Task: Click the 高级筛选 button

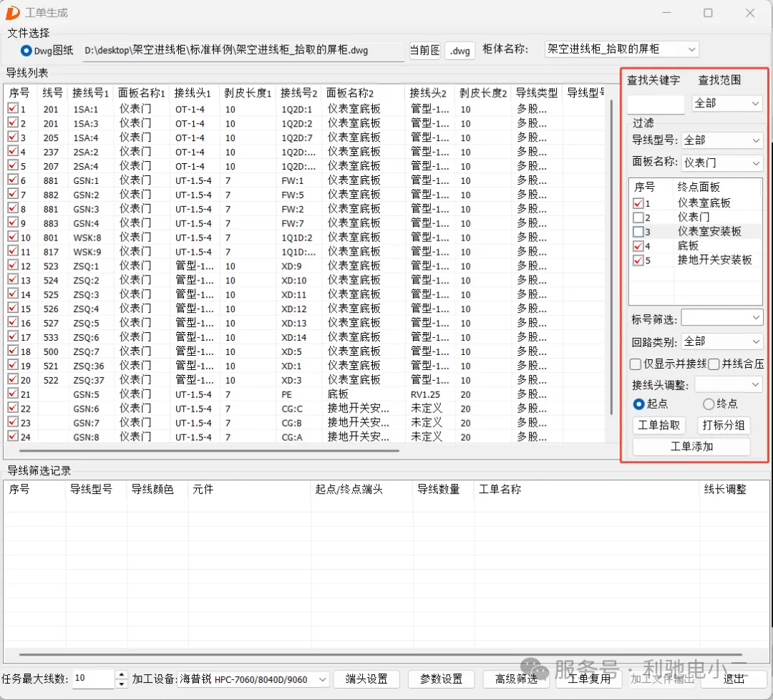Action: [515, 679]
